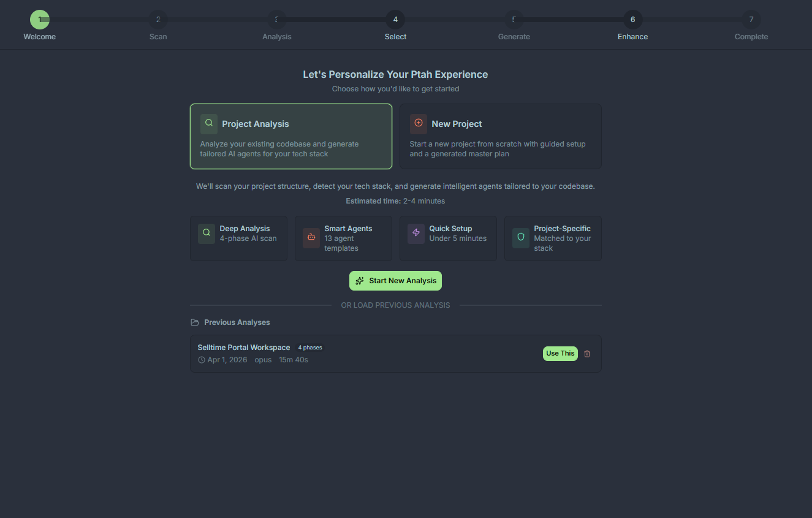Click the magnifier icon on Project Analysis card
The height and width of the screenshot is (518, 812).
pos(208,123)
